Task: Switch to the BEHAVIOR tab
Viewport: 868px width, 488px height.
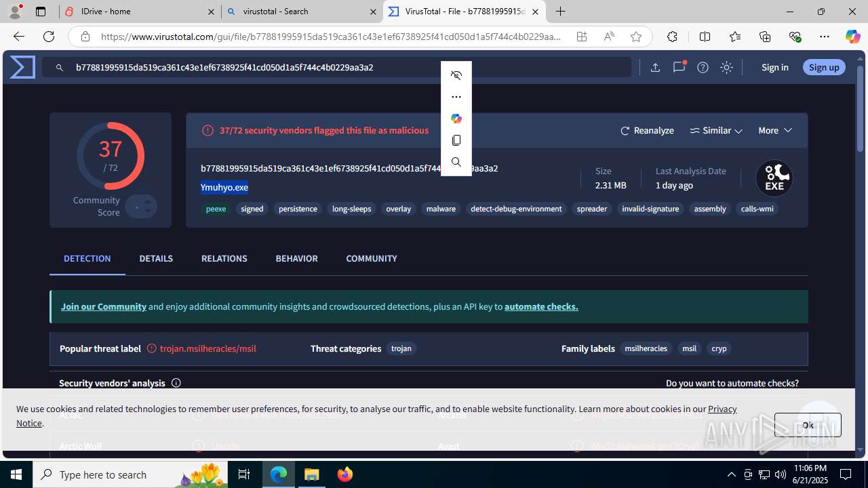Action: [296, 258]
